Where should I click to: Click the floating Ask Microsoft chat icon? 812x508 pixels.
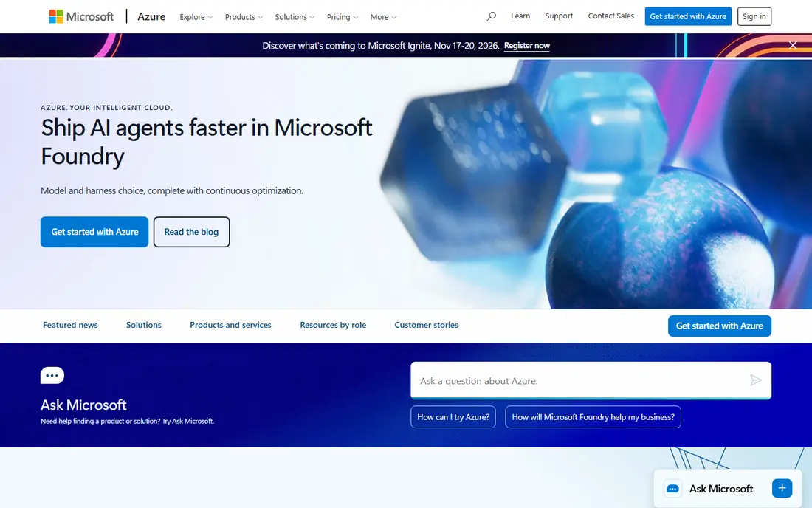point(672,489)
